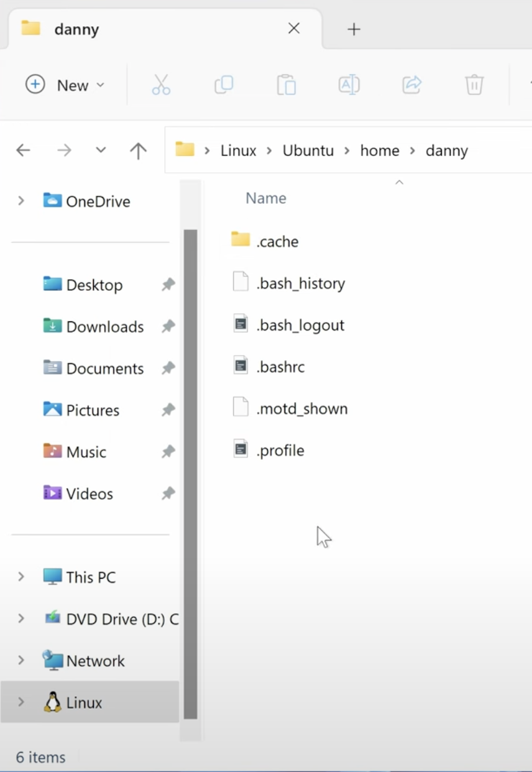
Task: Cut the selected item using scissors icon
Action: click(161, 85)
